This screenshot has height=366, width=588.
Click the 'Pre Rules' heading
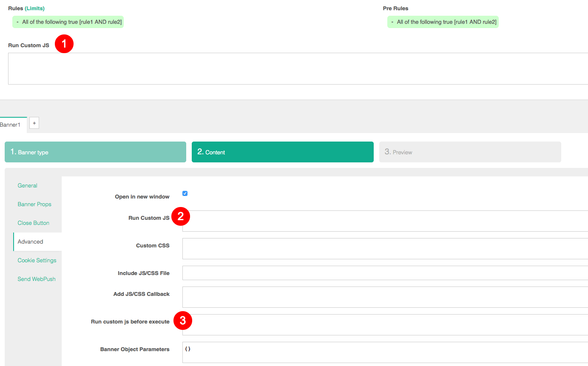[396, 9]
